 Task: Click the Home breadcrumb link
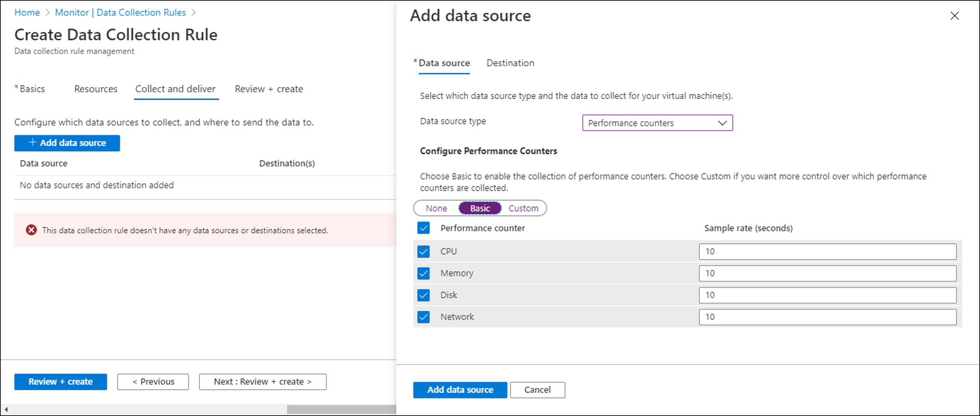click(27, 13)
